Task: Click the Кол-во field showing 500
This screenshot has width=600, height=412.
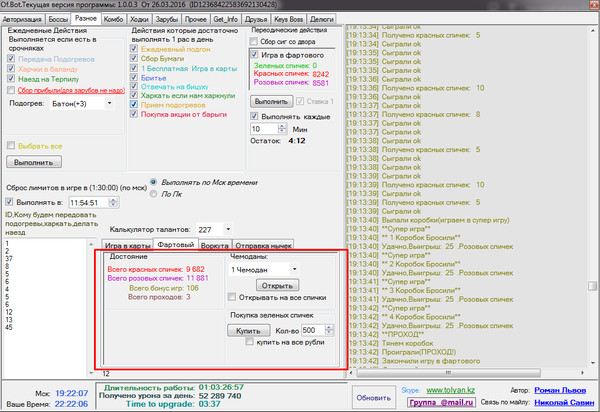Action: click(313, 330)
